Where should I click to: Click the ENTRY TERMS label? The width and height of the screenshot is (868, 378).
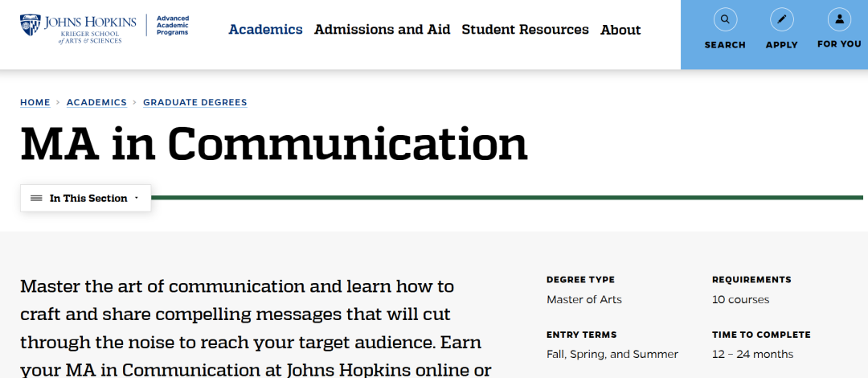pos(581,335)
